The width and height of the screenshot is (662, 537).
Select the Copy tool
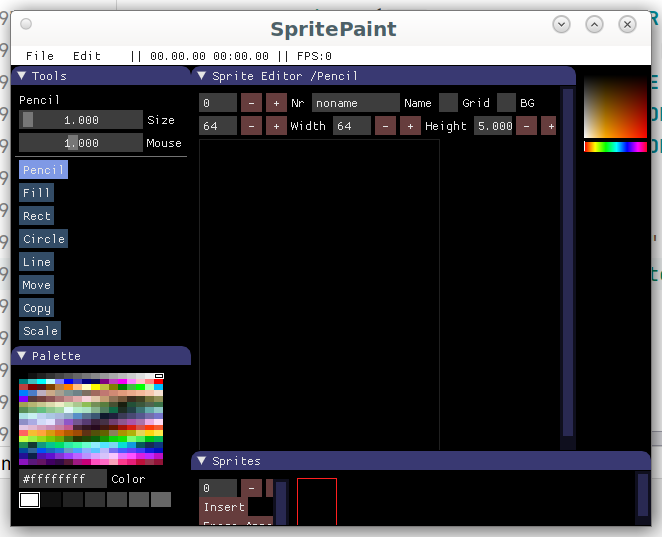point(36,308)
